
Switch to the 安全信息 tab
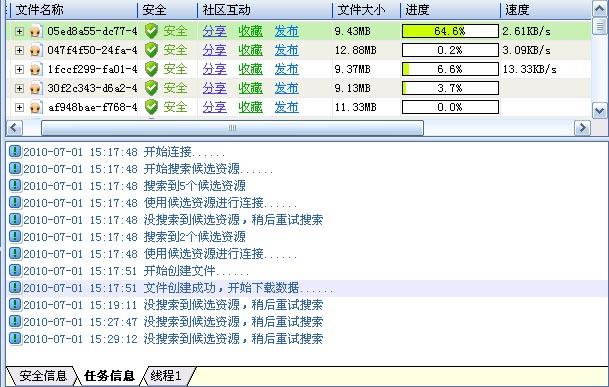point(42,376)
